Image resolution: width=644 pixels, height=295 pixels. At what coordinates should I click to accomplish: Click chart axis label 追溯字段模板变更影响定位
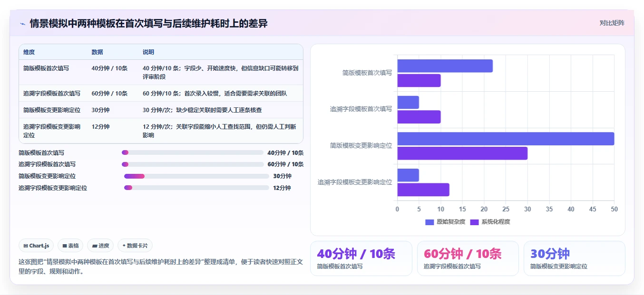(x=355, y=182)
